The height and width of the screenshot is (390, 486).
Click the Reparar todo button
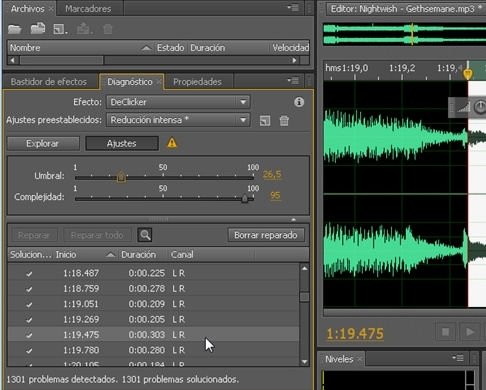point(97,235)
